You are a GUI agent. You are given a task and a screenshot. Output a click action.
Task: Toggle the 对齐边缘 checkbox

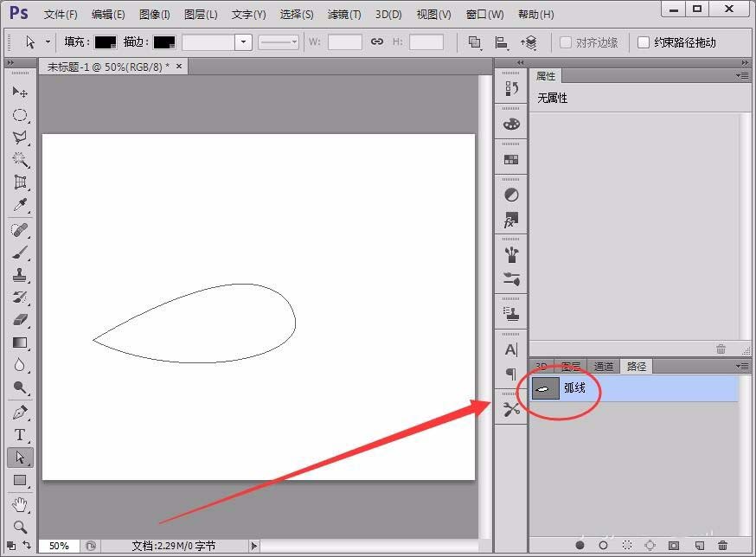567,42
